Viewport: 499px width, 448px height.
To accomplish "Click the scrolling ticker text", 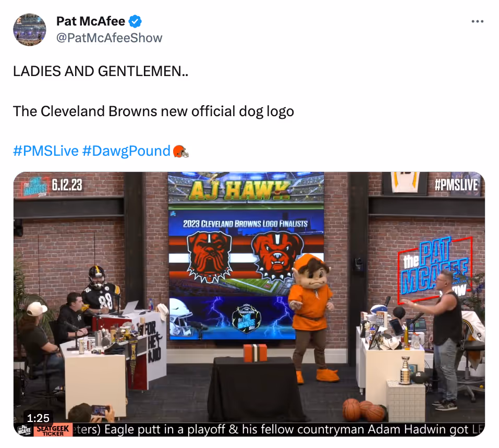I will click(x=278, y=430).
